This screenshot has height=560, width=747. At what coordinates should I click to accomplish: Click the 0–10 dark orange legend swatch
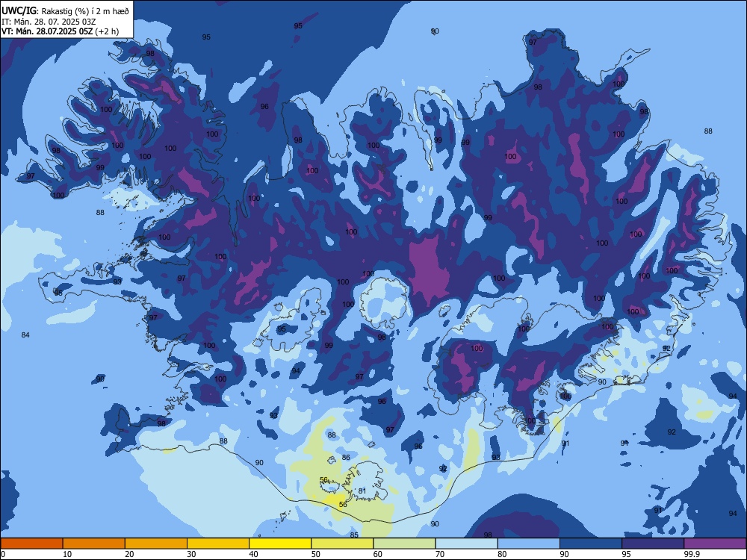(x=31, y=544)
